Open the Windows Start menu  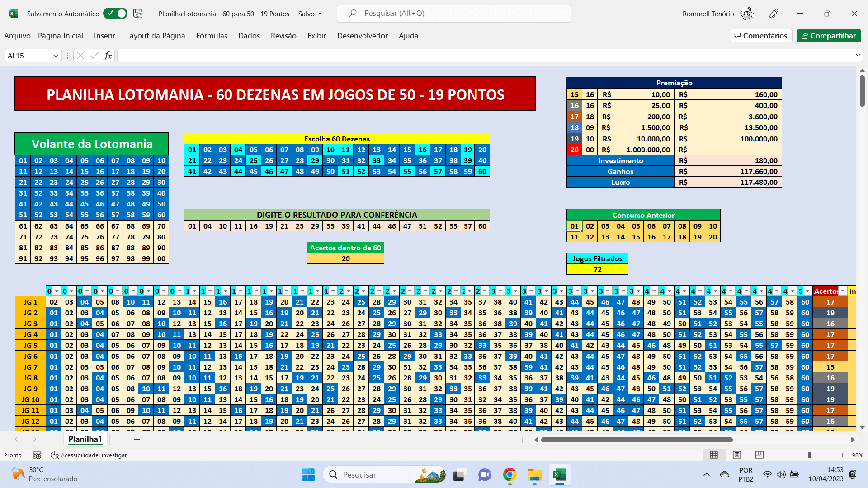click(x=308, y=475)
